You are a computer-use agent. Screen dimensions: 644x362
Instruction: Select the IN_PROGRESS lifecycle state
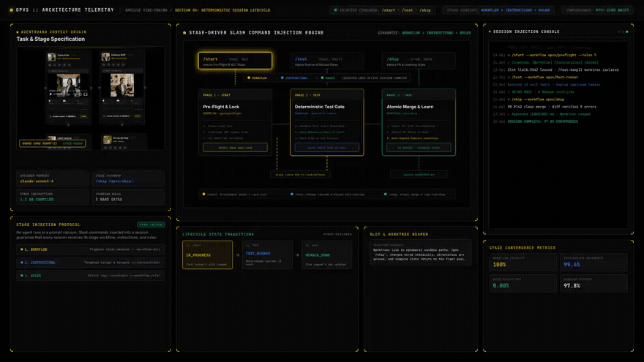(207, 255)
